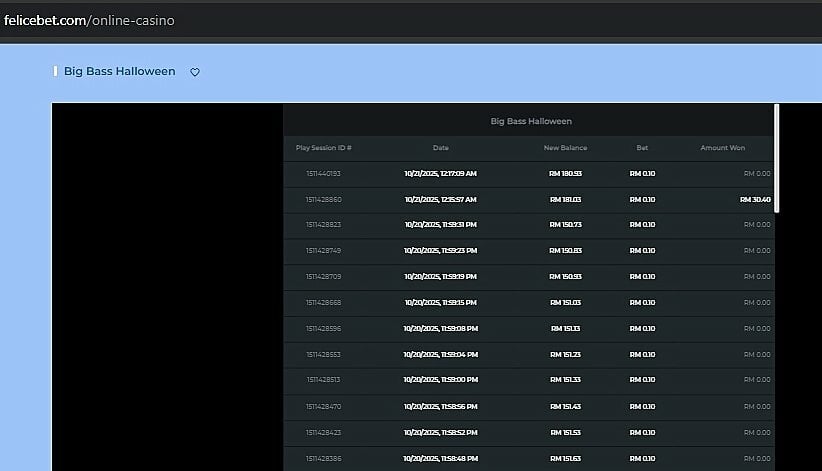Image resolution: width=822 pixels, height=471 pixels.
Task: Open session ID 1511428553
Action: tap(323, 355)
